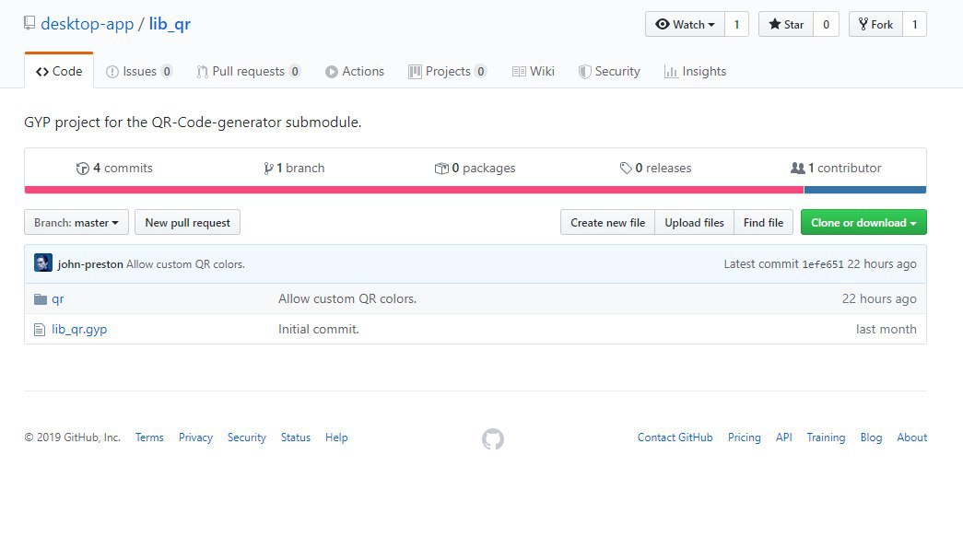Expand the Watch dropdown
The height and width of the screenshot is (560, 963).
coord(685,25)
